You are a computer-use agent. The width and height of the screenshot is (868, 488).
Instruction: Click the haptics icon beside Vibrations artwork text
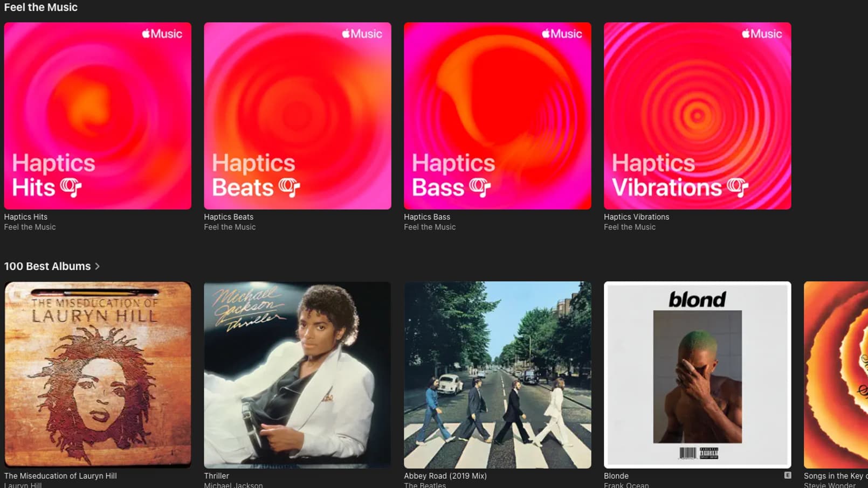[x=737, y=187]
